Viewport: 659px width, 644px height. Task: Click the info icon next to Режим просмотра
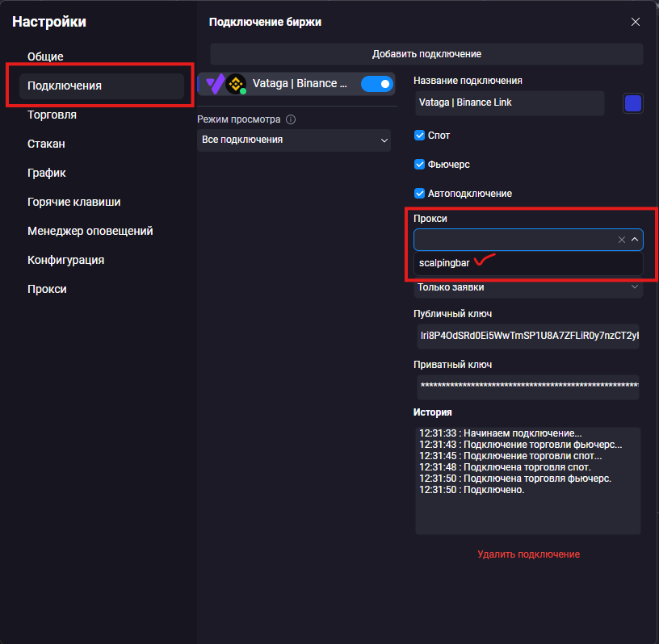point(291,119)
